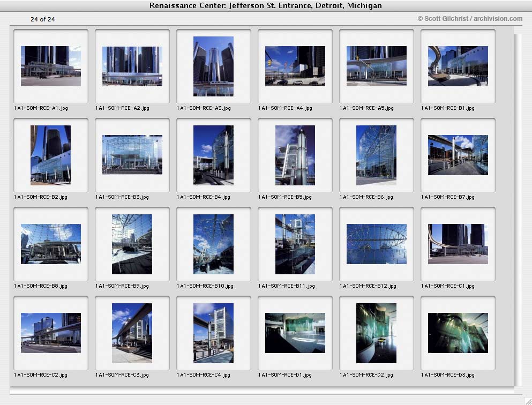The image size is (532, 405).
Task: Click the filename label 1A1-SOM-RCE-D1.jpg
Action: click(285, 375)
